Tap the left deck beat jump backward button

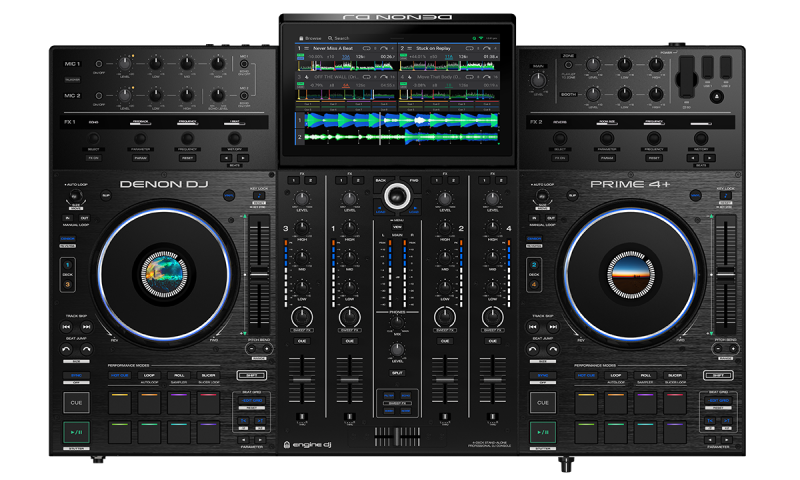(x=66, y=349)
